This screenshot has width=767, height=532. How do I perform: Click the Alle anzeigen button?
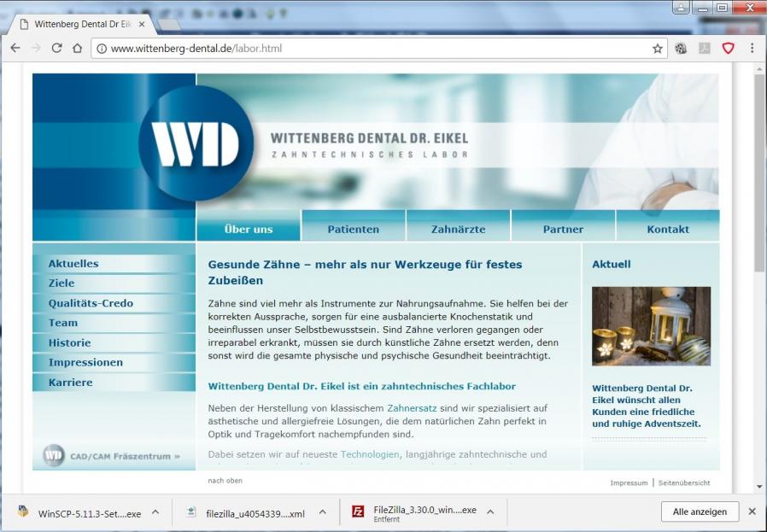tap(700, 512)
